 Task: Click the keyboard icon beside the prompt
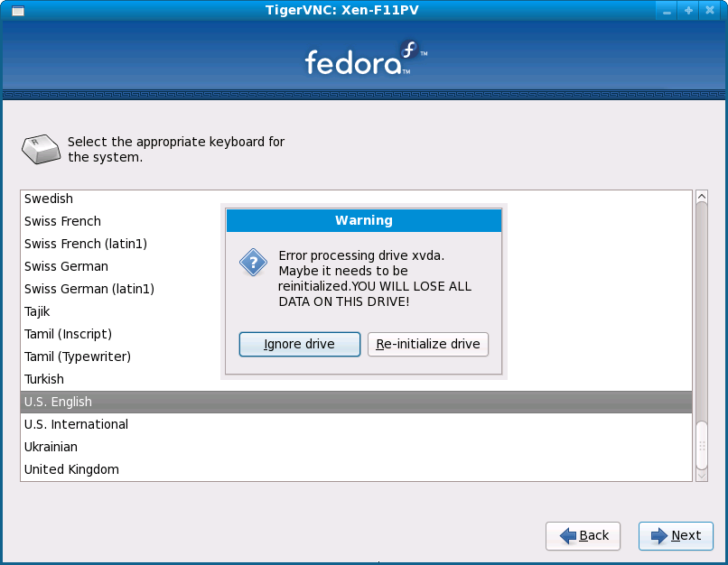(42, 148)
